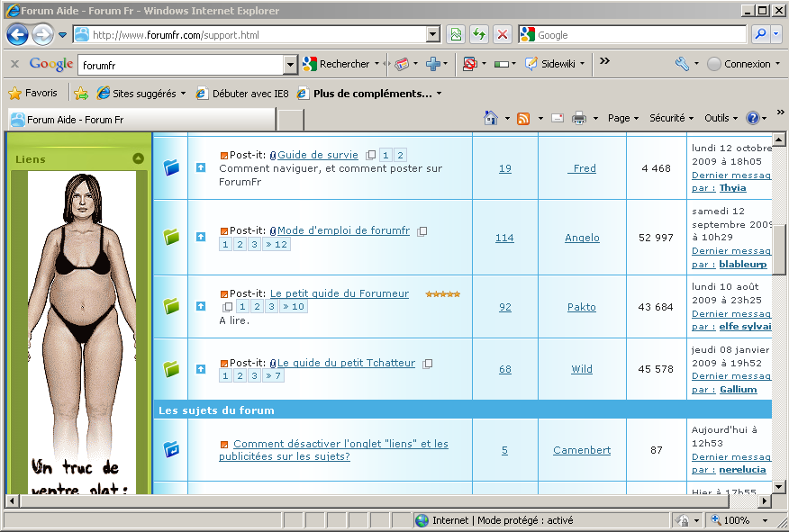Open the Page menu

(622, 118)
